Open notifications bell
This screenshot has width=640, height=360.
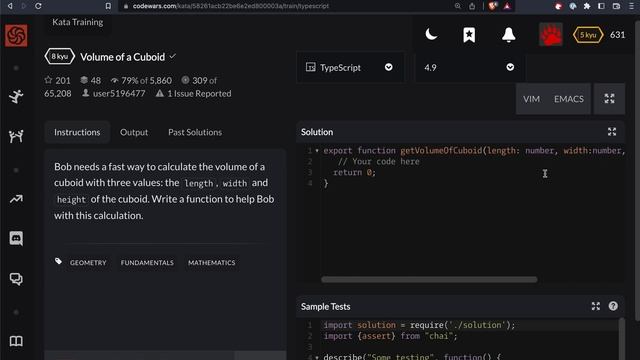pos(509,35)
